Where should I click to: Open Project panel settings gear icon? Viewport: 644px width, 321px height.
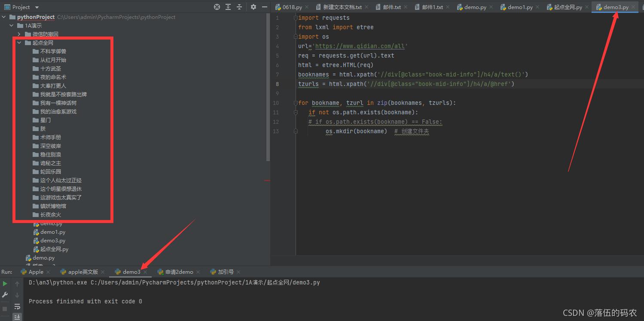pyautogui.click(x=253, y=7)
